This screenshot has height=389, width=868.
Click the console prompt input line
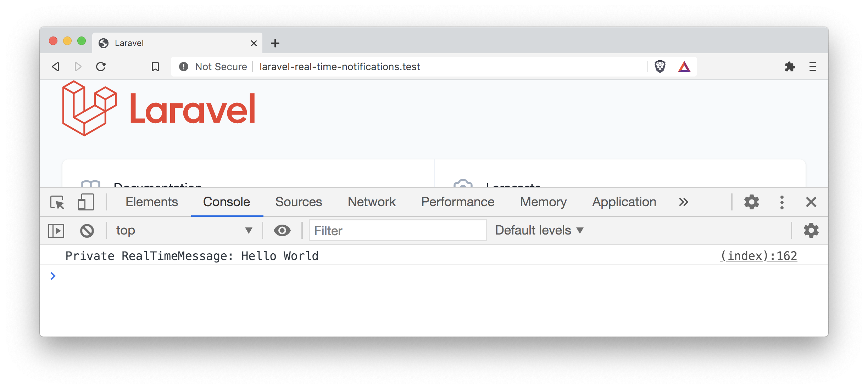[x=434, y=276]
